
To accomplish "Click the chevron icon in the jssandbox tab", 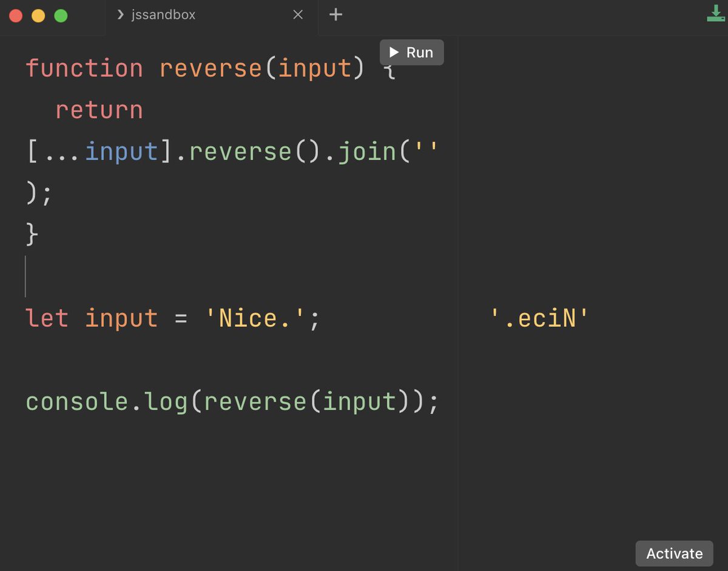I will coord(121,15).
